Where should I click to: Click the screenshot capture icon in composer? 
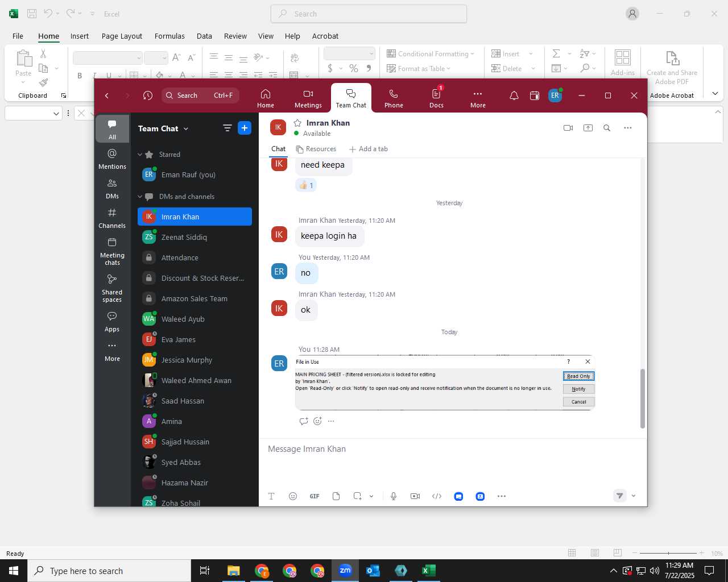[357, 496]
